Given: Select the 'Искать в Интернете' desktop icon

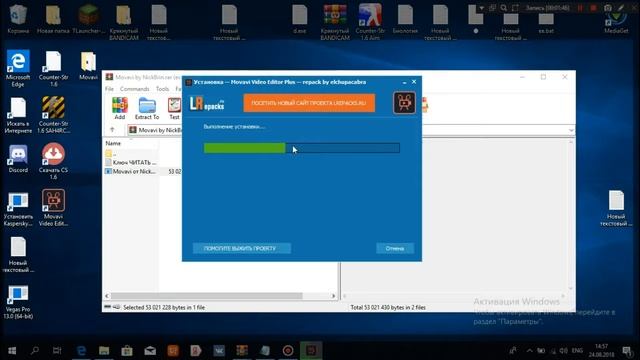Looking at the screenshot, I should 18,115.
